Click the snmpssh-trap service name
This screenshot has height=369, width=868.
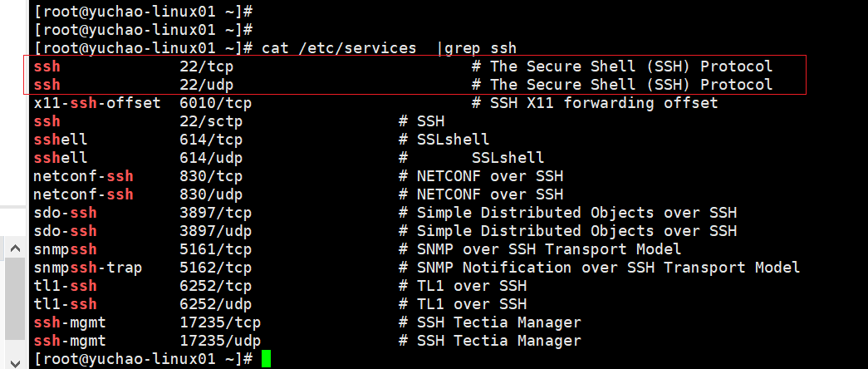(88, 268)
